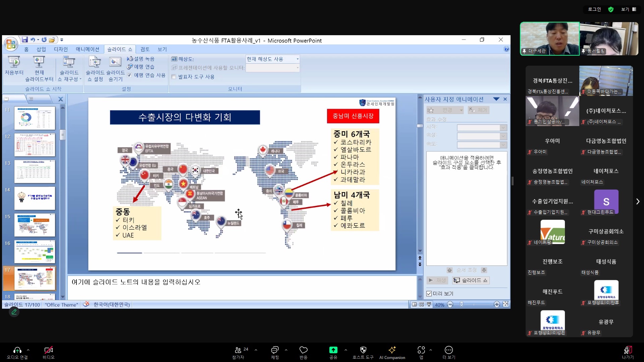Click Zoom Share screen (공유) button
Viewport: 644px width, 362px height.
[333, 353]
